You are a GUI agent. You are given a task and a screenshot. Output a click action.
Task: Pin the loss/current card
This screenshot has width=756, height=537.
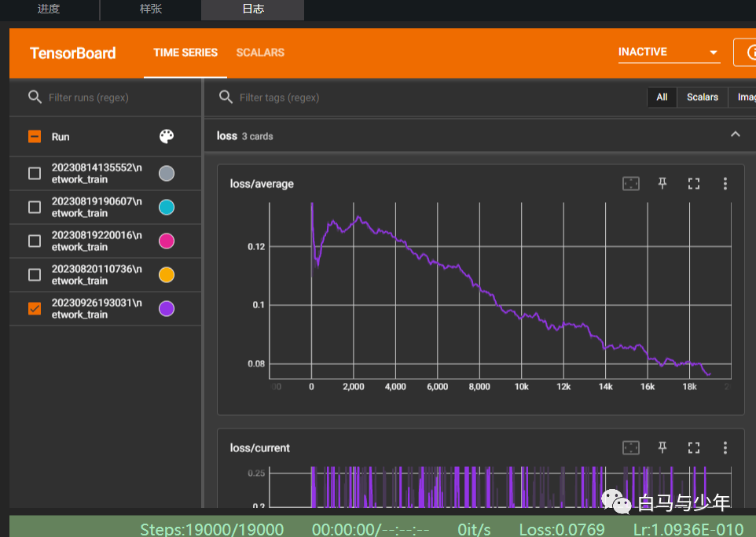click(x=662, y=447)
